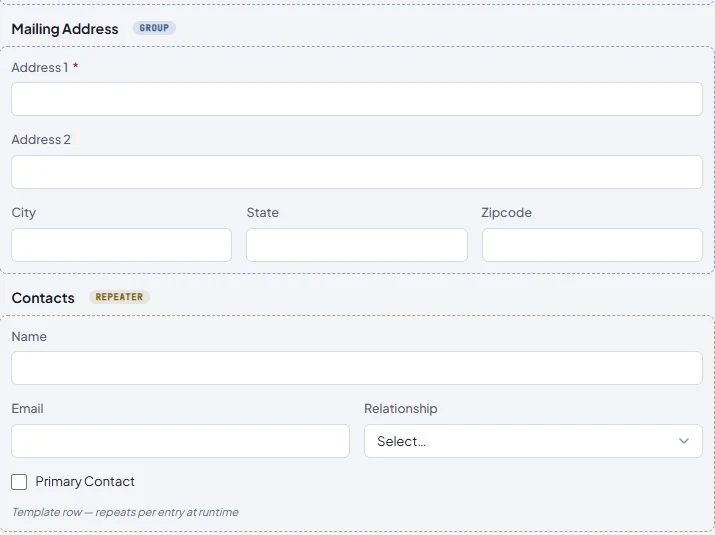The image size is (715, 535).
Task: Click the 'Email' label
Action: [x=27, y=409]
